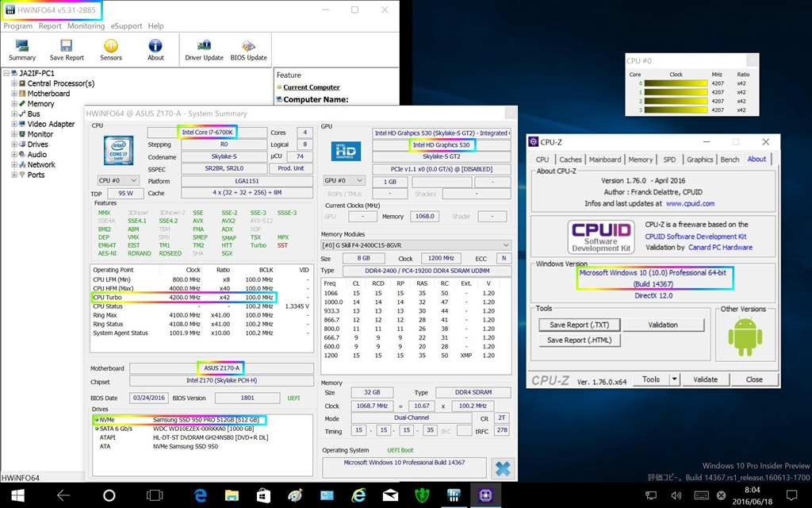812x508 pixels.
Task: Click the Android robot icon in CPU-Z
Action: (x=744, y=337)
